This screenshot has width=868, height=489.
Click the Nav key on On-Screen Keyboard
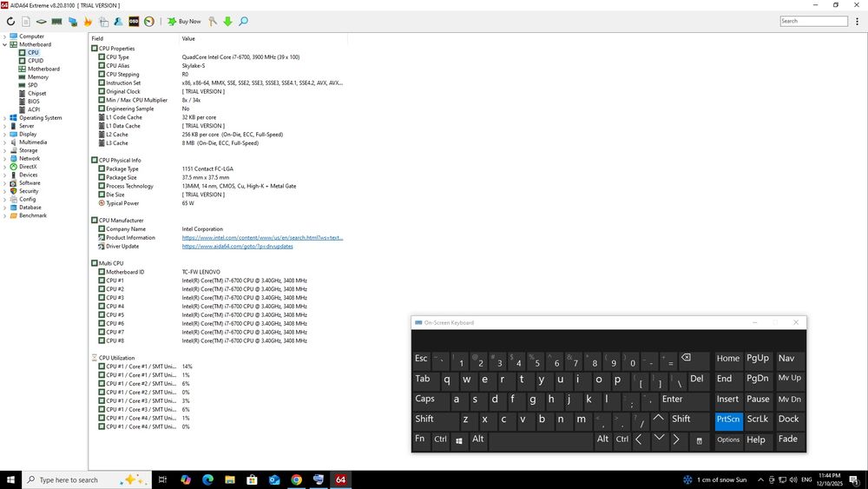click(x=789, y=359)
